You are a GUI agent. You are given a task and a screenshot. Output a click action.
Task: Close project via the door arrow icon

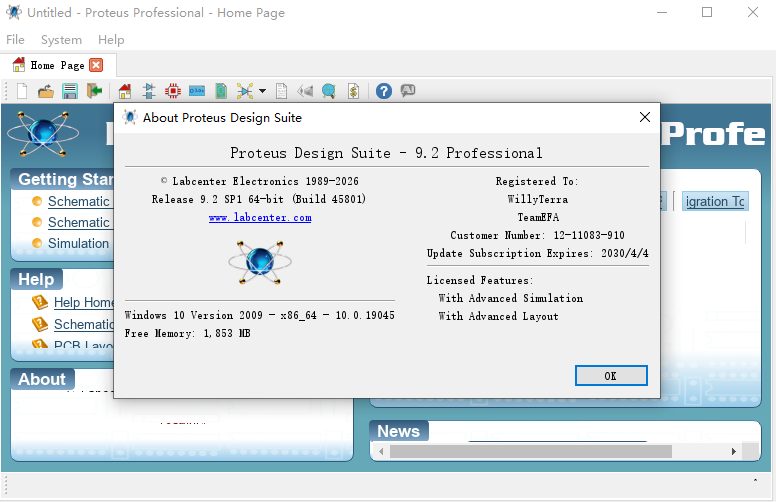click(94, 91)
